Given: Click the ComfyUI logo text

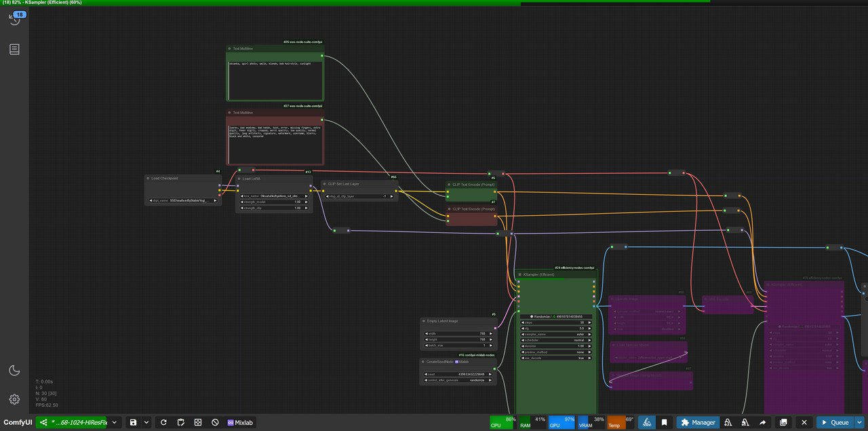Looking at the screenshot, I should coord(17,422).
